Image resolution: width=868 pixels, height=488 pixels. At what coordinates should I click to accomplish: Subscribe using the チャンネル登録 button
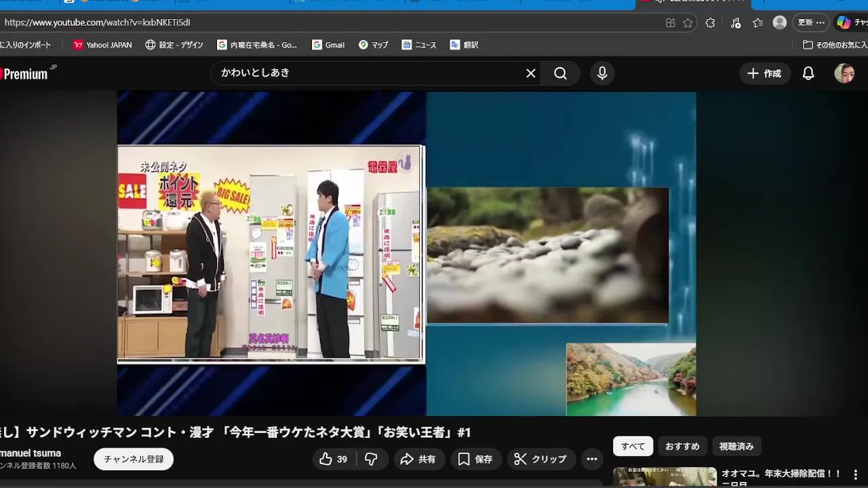tap(134, 459)
